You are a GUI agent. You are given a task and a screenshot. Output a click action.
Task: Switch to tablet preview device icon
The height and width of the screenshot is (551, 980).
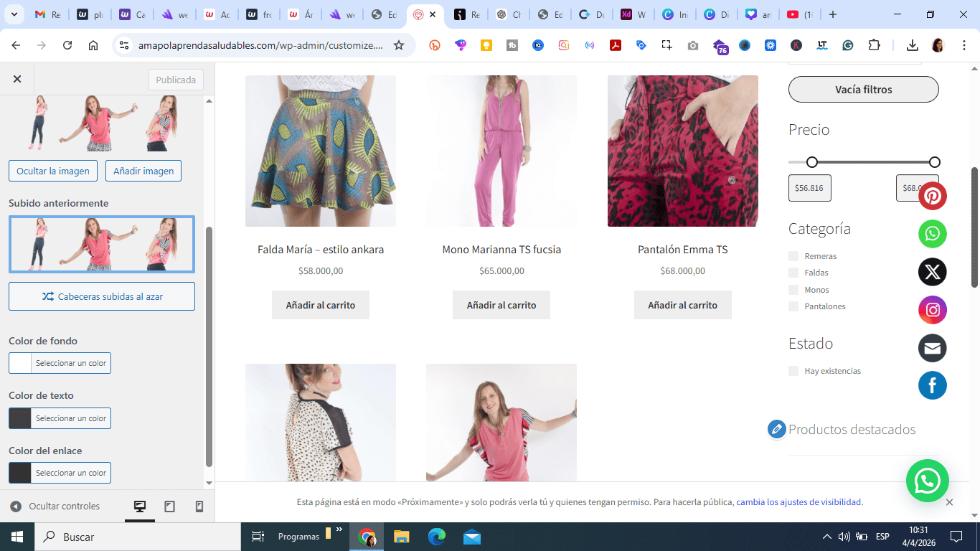click(x=170, y=507)
